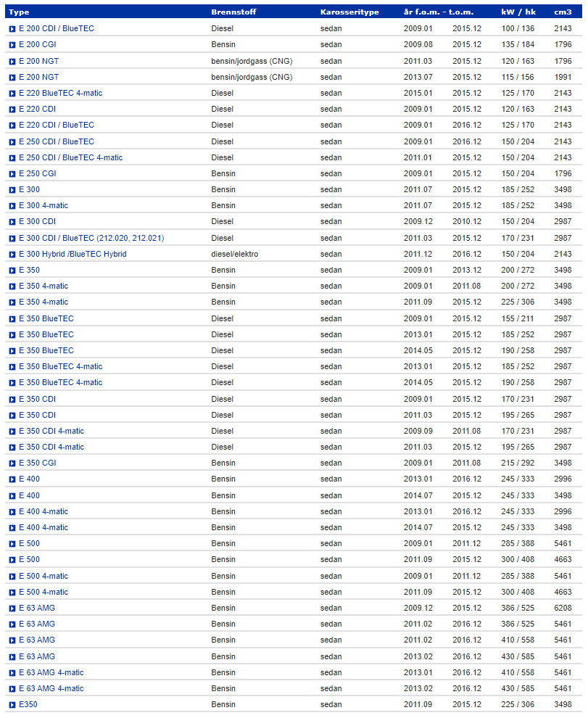Click the sedan cell in the E 350 CGI row
588x718 pixels.
pyautogui.click(x=331, y=463)
